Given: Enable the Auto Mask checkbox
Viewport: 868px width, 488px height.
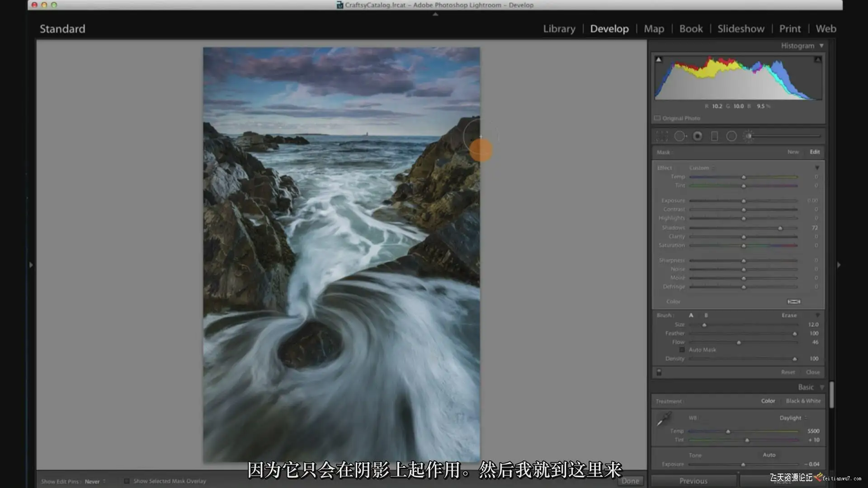Looking at the screenshot, I should 682,350.
